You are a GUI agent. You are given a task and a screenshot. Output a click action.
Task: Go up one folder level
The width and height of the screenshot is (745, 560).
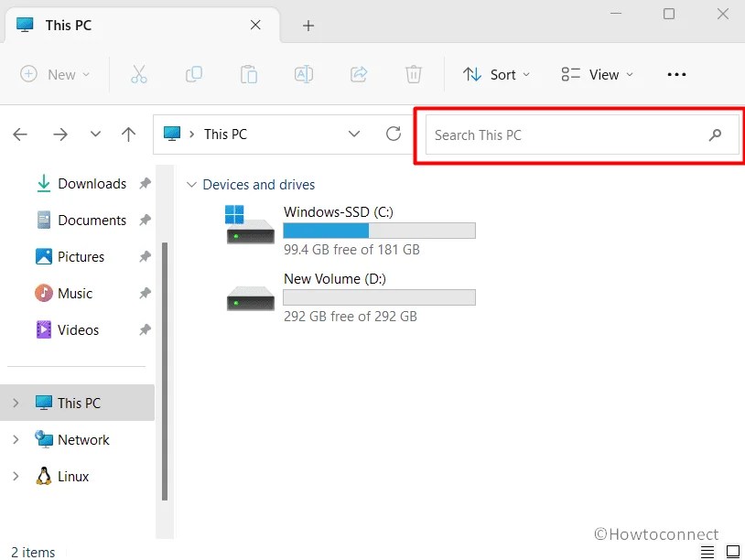[x=128, y=134]
